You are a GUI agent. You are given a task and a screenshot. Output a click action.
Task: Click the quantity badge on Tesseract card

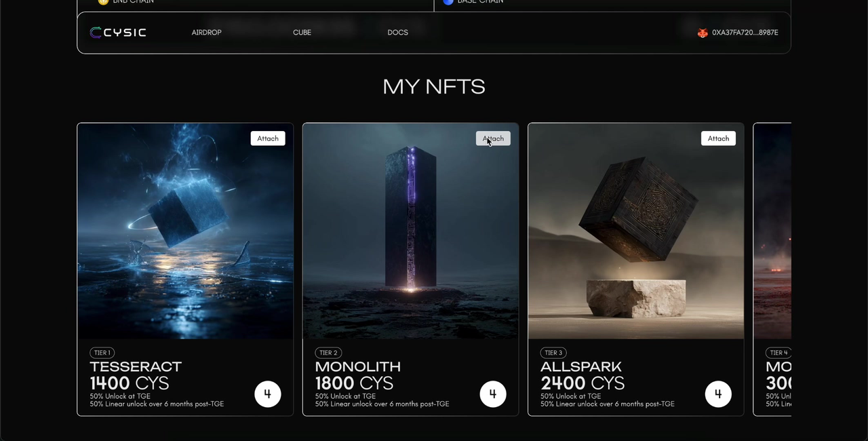pyautogui.click(x=267, y=394)
